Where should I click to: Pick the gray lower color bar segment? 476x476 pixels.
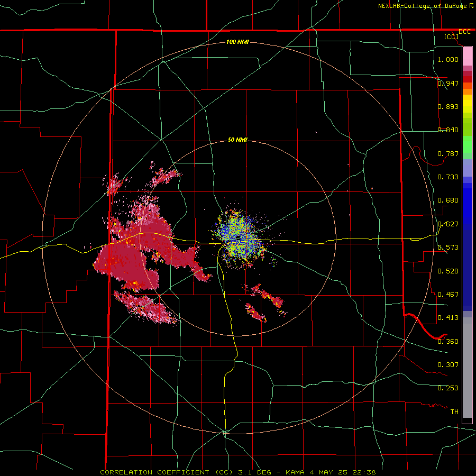click(x=467, y=368)
